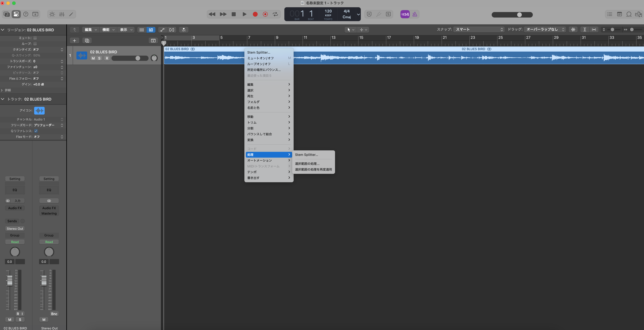
Task: Open the Stereo Out output button
Action: coord(15,228)
